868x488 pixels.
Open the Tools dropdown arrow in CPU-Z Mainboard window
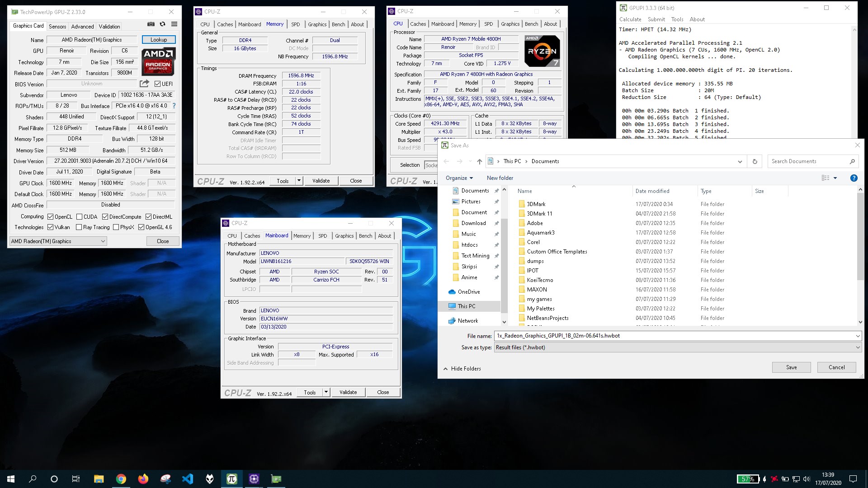click(326, 392)
